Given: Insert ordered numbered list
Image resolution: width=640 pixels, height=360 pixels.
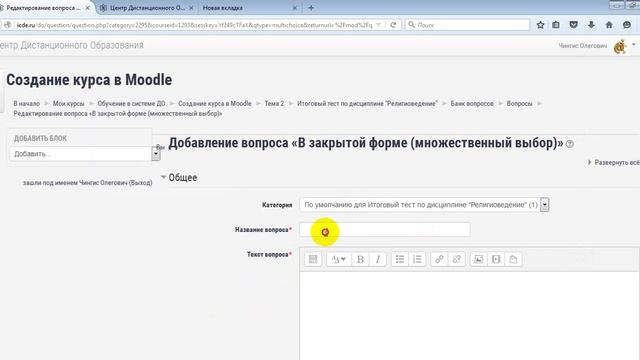Looking at the screenshot, I should 417,259.
